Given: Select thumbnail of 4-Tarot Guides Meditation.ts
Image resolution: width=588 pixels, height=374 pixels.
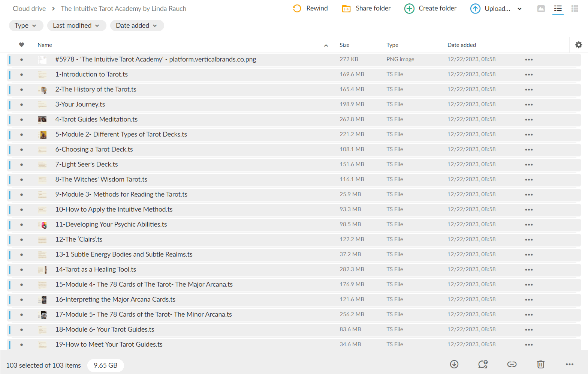Looking at the screenshot, I should 42,119.
